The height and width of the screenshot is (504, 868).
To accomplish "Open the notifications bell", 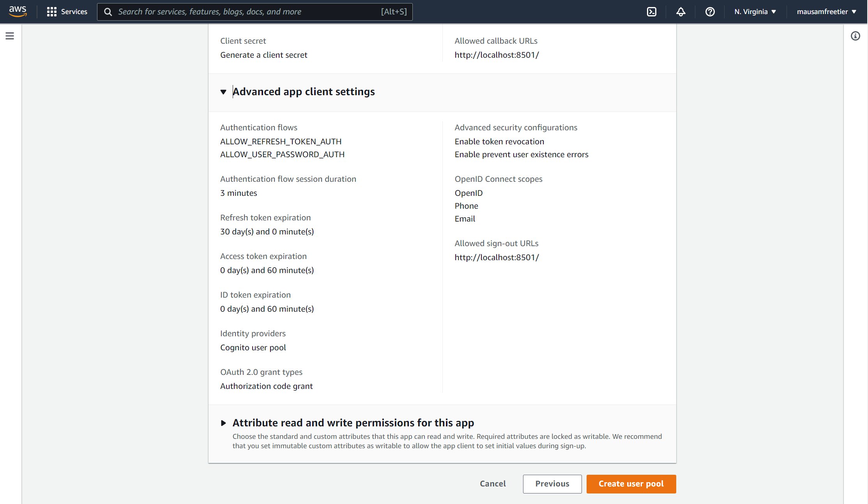I will click(681, 12).
